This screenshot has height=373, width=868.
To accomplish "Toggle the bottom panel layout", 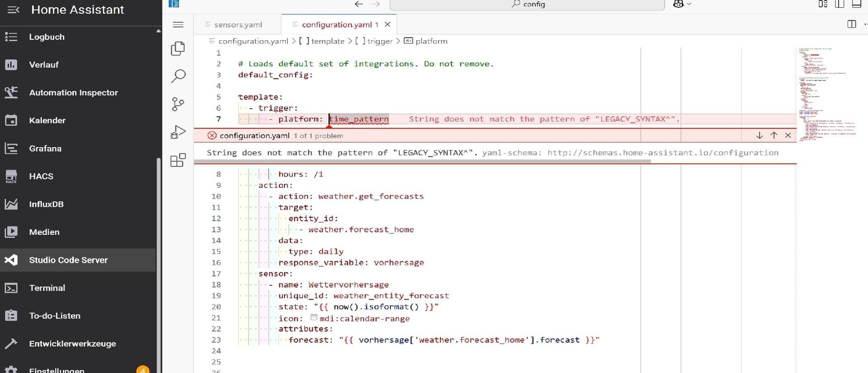I will pyautogui.click(x=856, y=4).
